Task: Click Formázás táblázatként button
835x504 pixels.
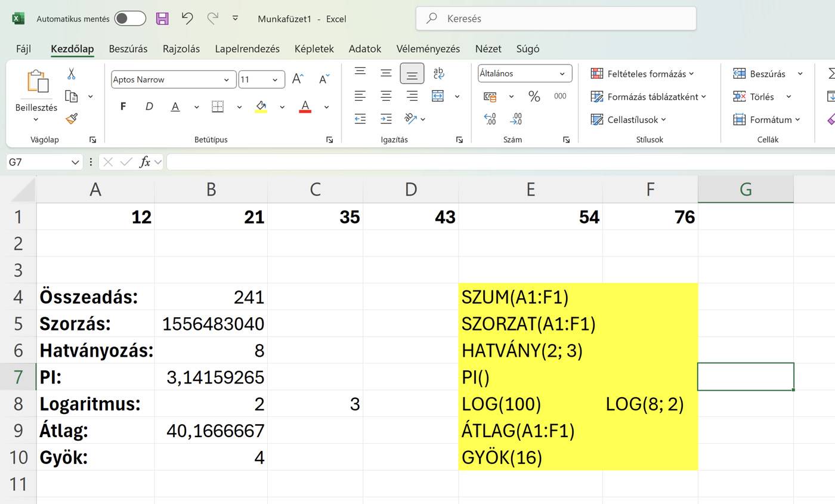Action: point(648,97)
